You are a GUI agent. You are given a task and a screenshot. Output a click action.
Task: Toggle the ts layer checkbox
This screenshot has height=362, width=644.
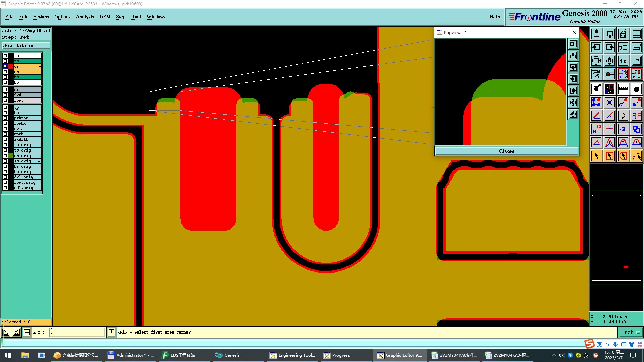tap(5, 61)
